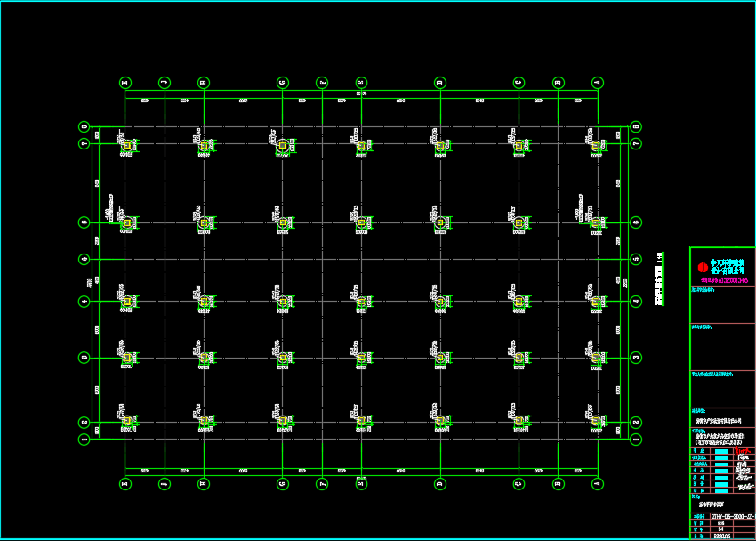Select top grid axis bubble A
The height and width of the screenshot is (541, 756).
598,83
